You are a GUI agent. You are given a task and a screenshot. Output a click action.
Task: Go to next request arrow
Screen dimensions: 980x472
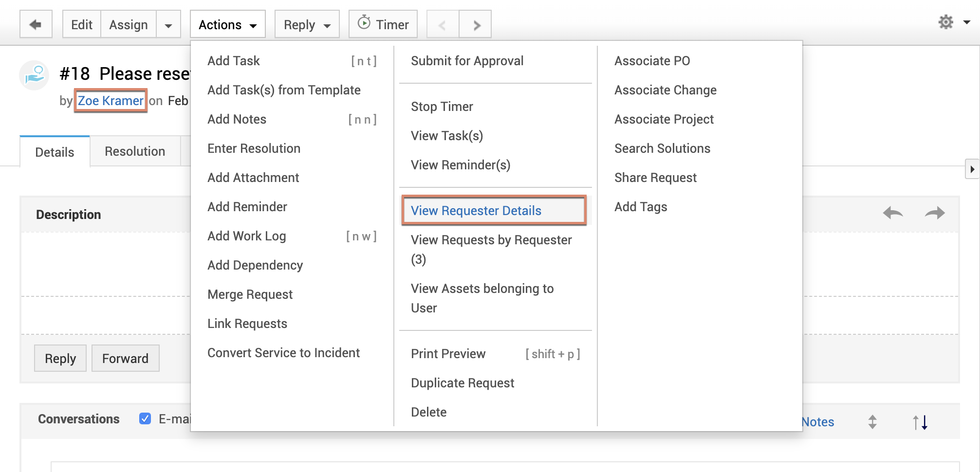[x=476, y=25]
